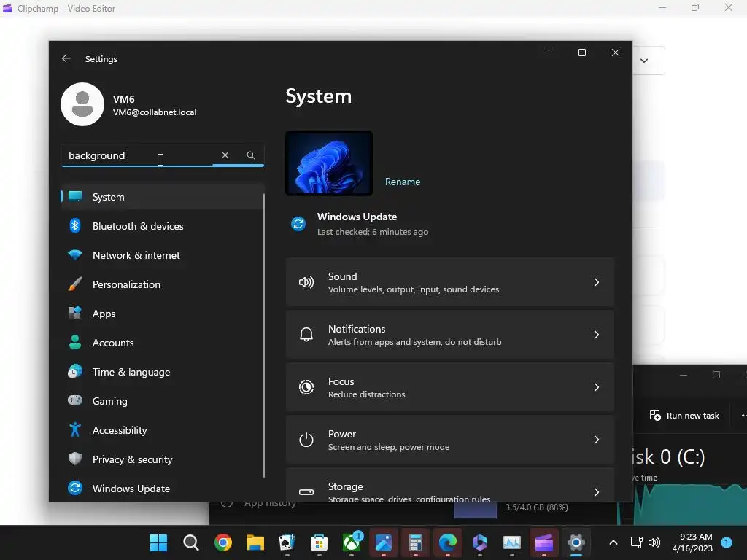Image resolution: width=747 pixels, height=560 pixels.
Task: Open the notification badge in system tray
Action: click(x=727, y=542)
